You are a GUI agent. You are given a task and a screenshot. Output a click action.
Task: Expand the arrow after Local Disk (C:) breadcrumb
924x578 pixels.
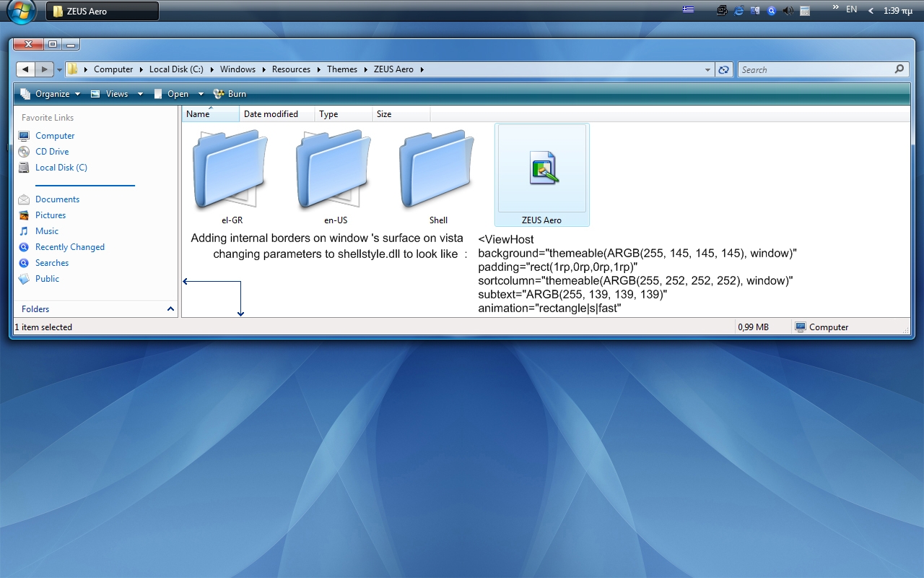[212, 70]
